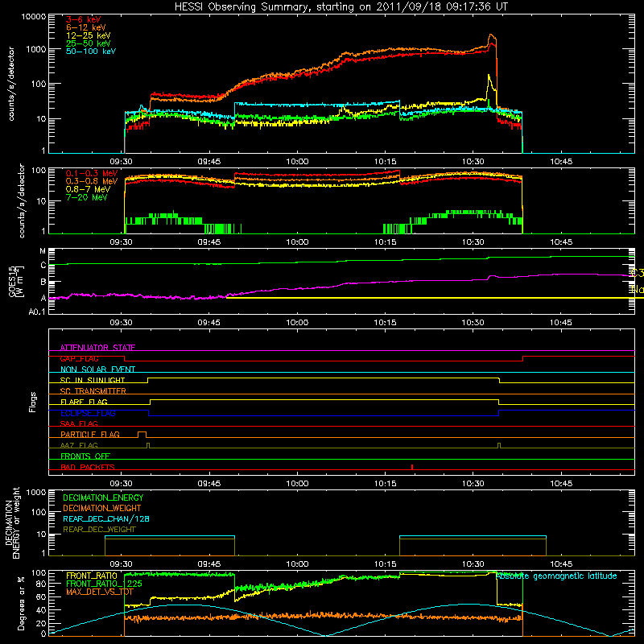Select the ECLIPSE_FLAG label
The image size is (644, 644).
tap(88, 413)
